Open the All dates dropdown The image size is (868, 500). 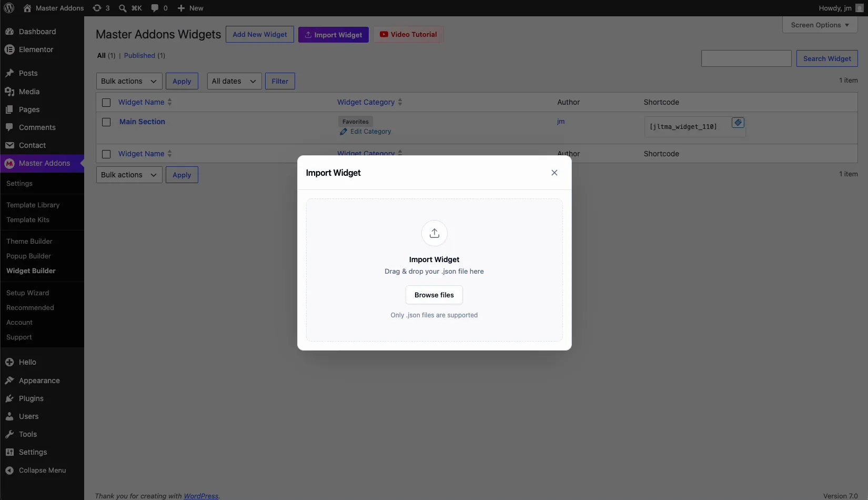point(234,81)
